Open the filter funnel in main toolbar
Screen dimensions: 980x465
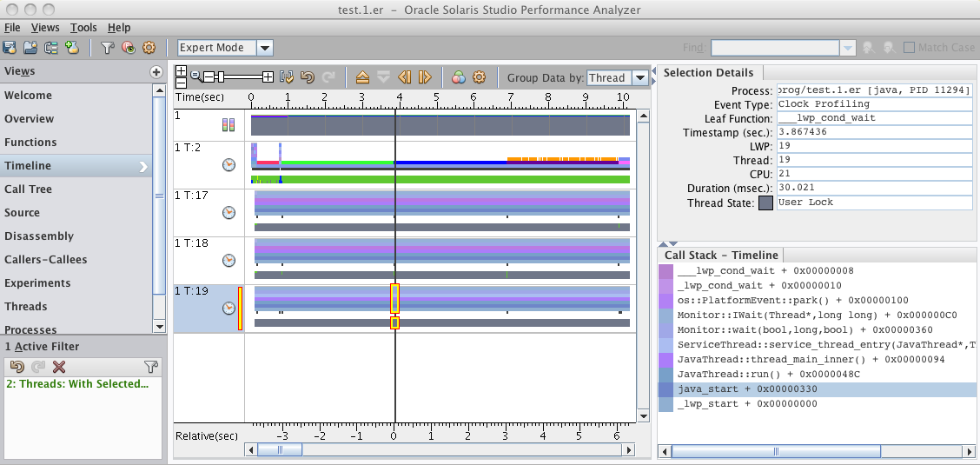click(108, 48)
